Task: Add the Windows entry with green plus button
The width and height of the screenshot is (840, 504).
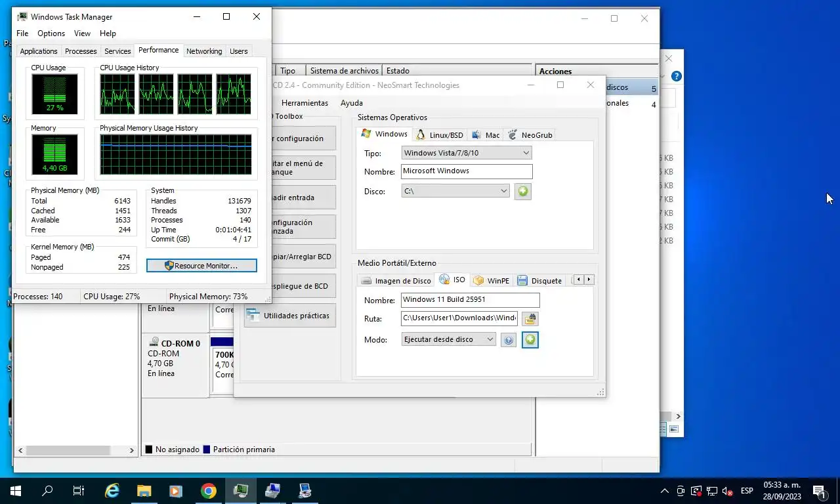Action: pyautogui.click(x=522, y=192)
